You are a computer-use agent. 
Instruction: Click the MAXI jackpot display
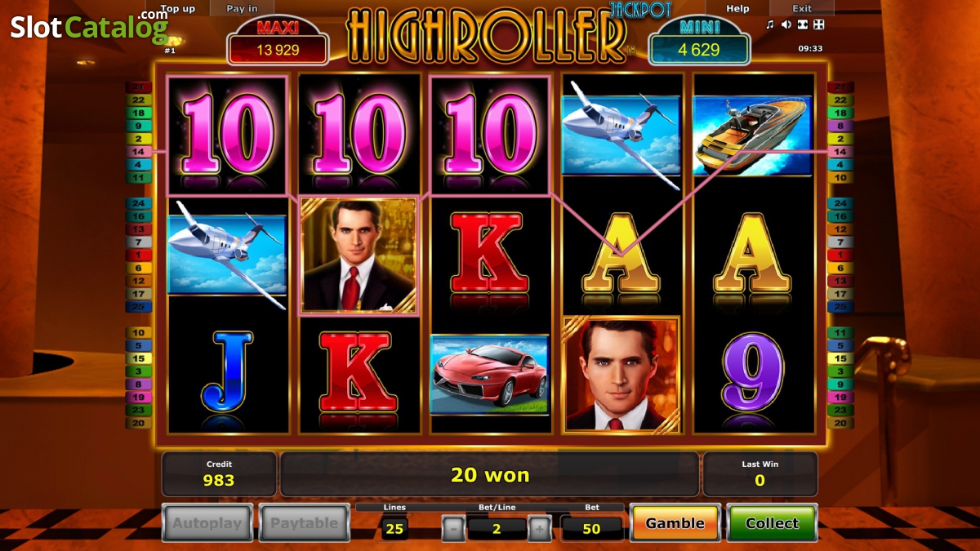point(278,42)
